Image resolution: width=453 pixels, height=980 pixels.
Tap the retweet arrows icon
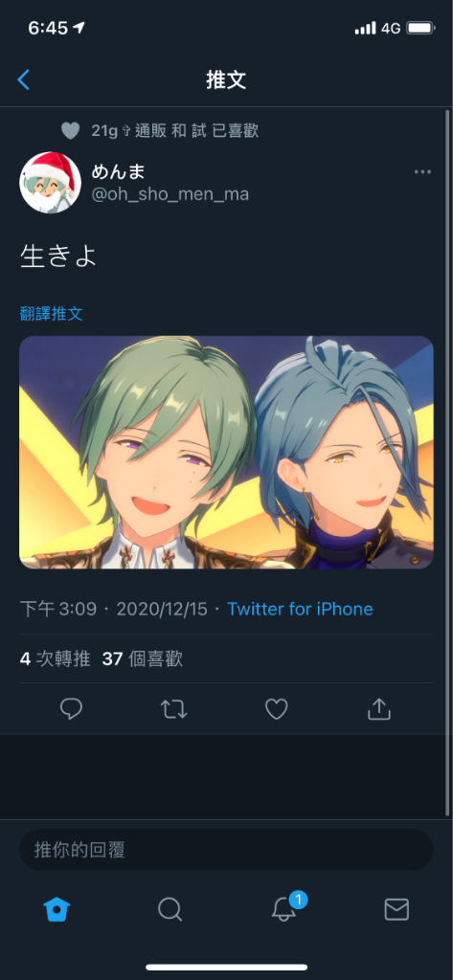coord(174,709)
